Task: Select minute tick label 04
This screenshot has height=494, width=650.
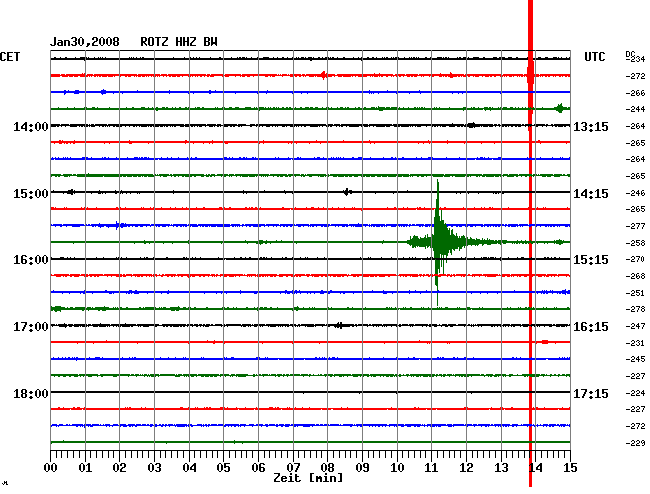Action: pos(189,468)
